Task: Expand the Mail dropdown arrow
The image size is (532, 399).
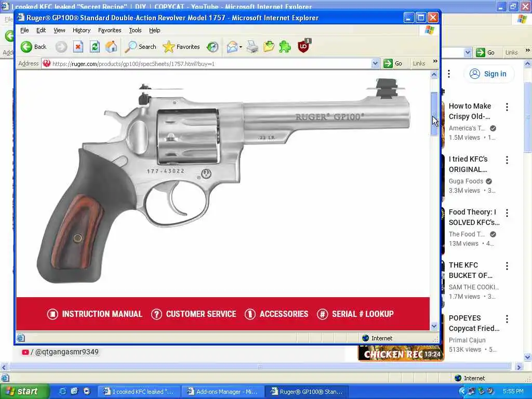Action: click(x=241, y=47)
